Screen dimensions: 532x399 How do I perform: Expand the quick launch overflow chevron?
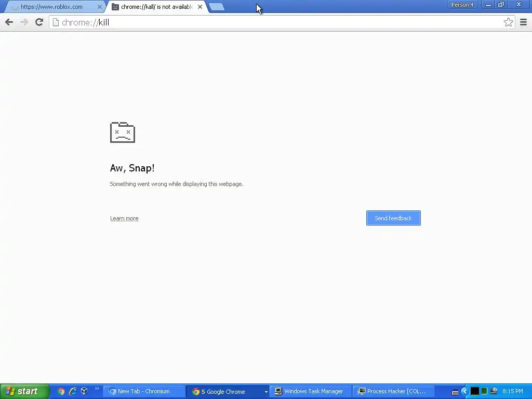[x=97, y=389]
